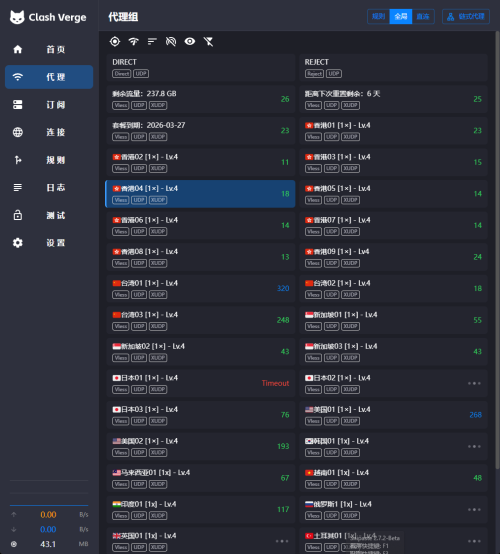This screenshot has width=500, height=554.
Task: Select the 新加坡02 proxy node
Action: (200, 352)
